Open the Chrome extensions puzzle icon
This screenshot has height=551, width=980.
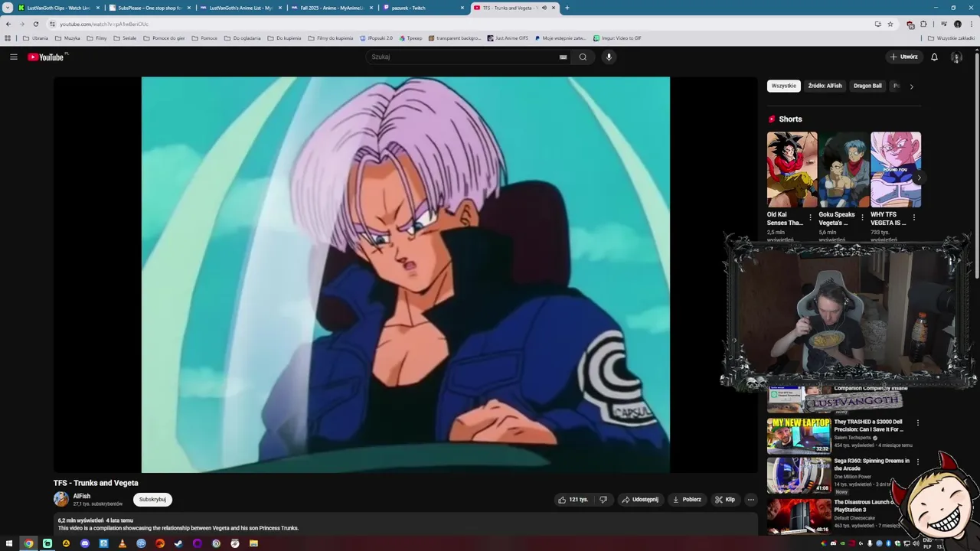pos(923,24)
